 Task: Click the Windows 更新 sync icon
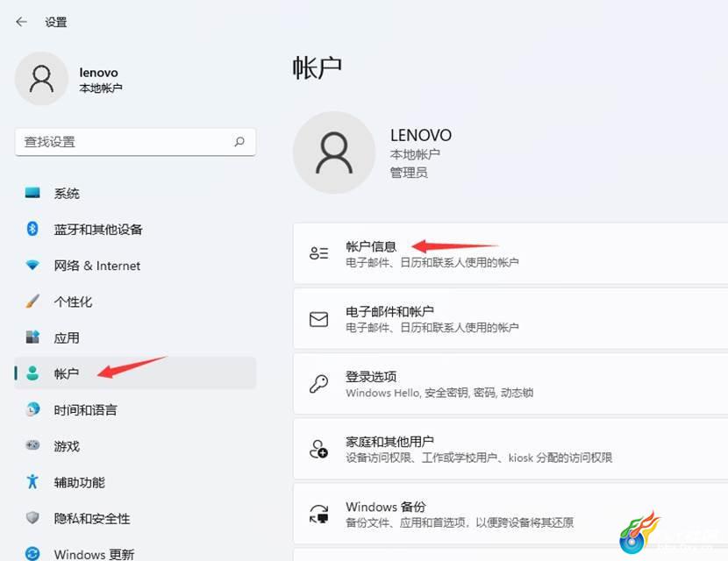pyautogui.click(x=32, y=554)
